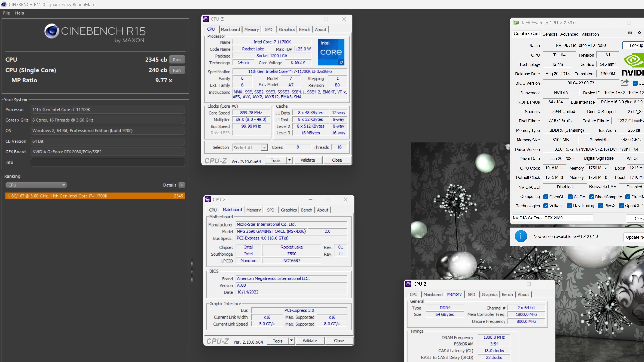Switch to Validation tab in GPU-Z
Image resolution: width=644 pixels, height=362 pixels.
pos(590,34)
